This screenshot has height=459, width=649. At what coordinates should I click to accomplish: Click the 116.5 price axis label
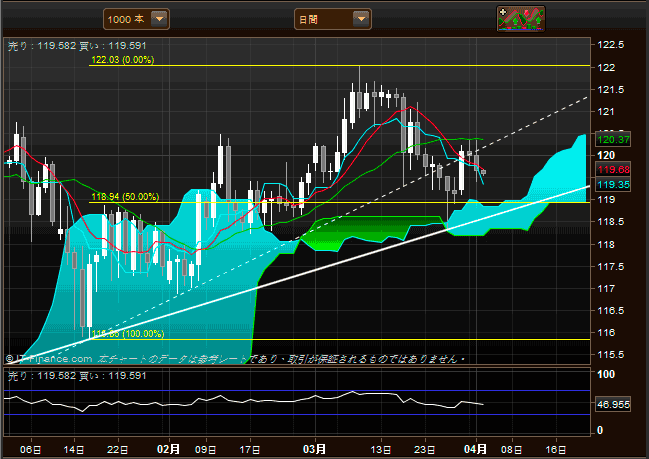(x=611, y=310)
